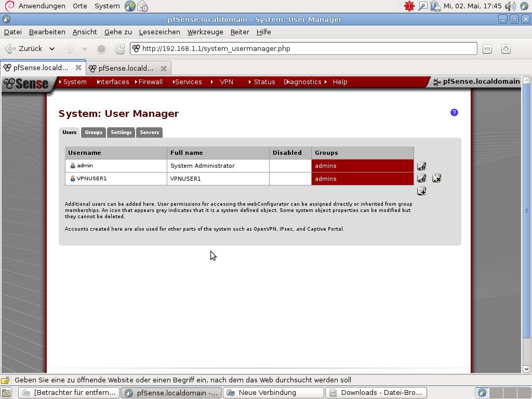Expand the back history dropdown arrow
This screenshot has height=399, width=532.
(x=52, y=49)
